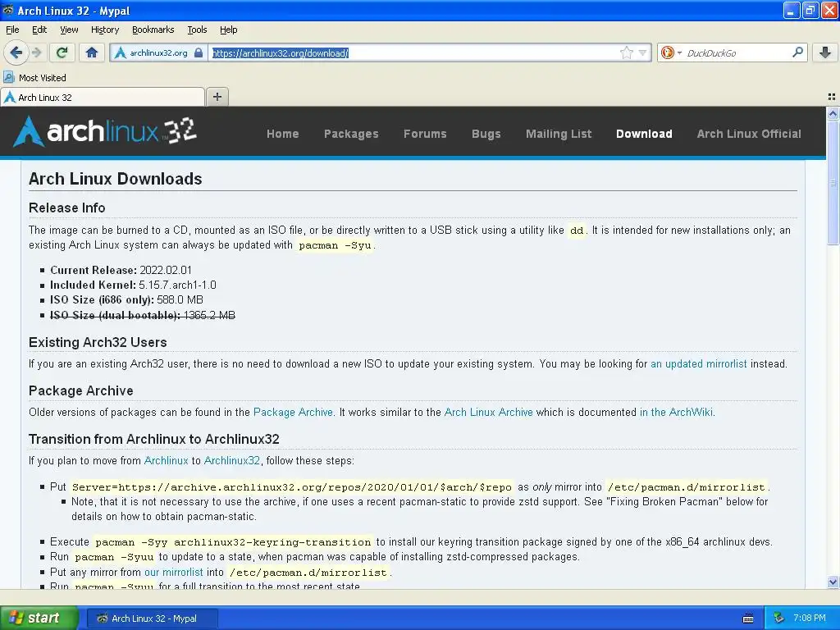Click the Server=https://archive.archlinux32.org mirror line

point(292,487)
